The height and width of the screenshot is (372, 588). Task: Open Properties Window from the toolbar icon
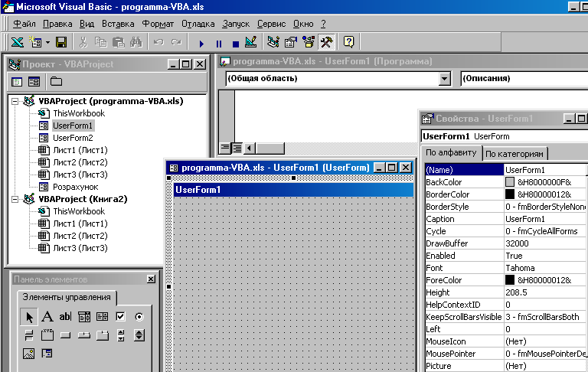[291, 42]
